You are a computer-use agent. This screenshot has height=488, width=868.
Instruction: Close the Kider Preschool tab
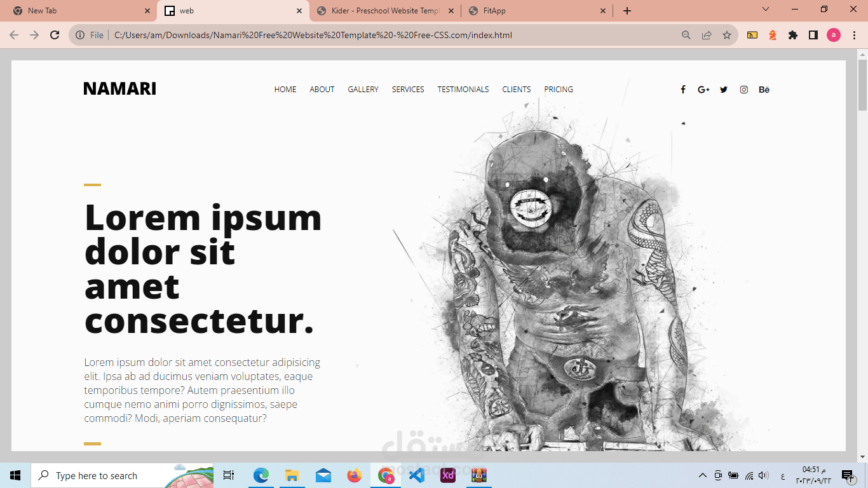(452, 11)
